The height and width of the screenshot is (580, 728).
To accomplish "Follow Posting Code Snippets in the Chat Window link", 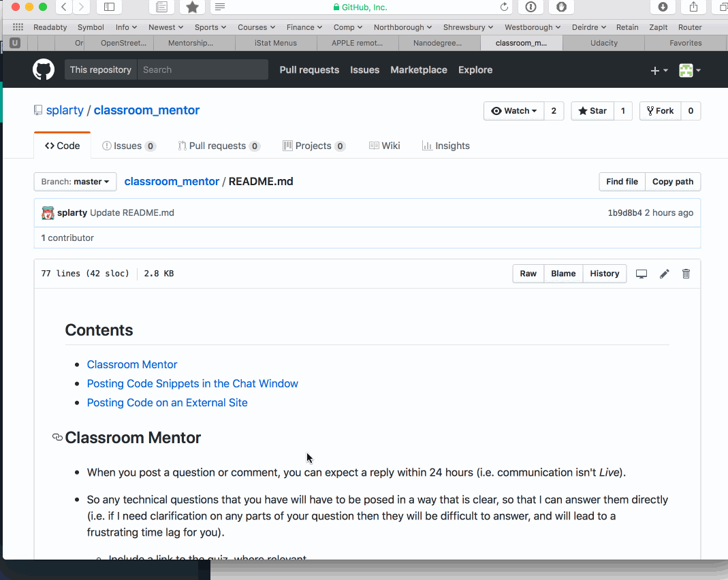I will (192, 384).
